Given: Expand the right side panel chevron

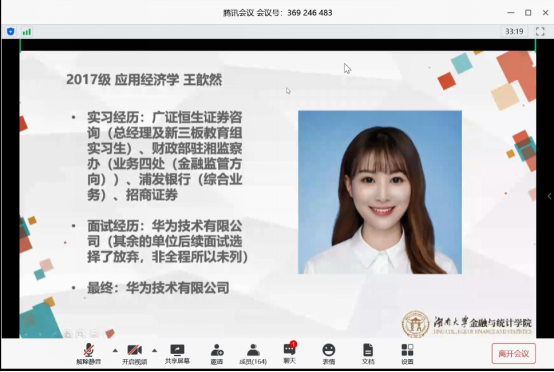Looking at the screenshot, I should click(549, 196).
